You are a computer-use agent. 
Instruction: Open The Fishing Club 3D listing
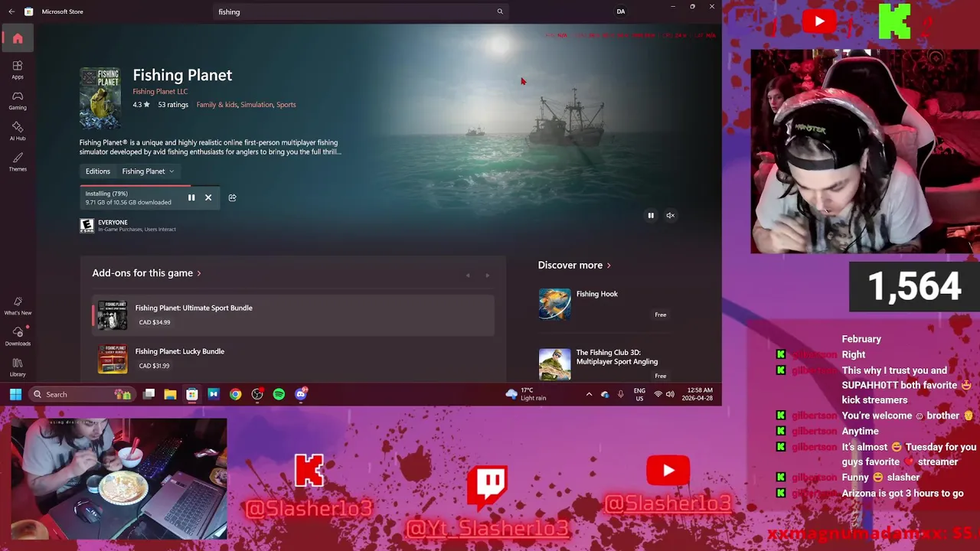[x=603, y=364]
